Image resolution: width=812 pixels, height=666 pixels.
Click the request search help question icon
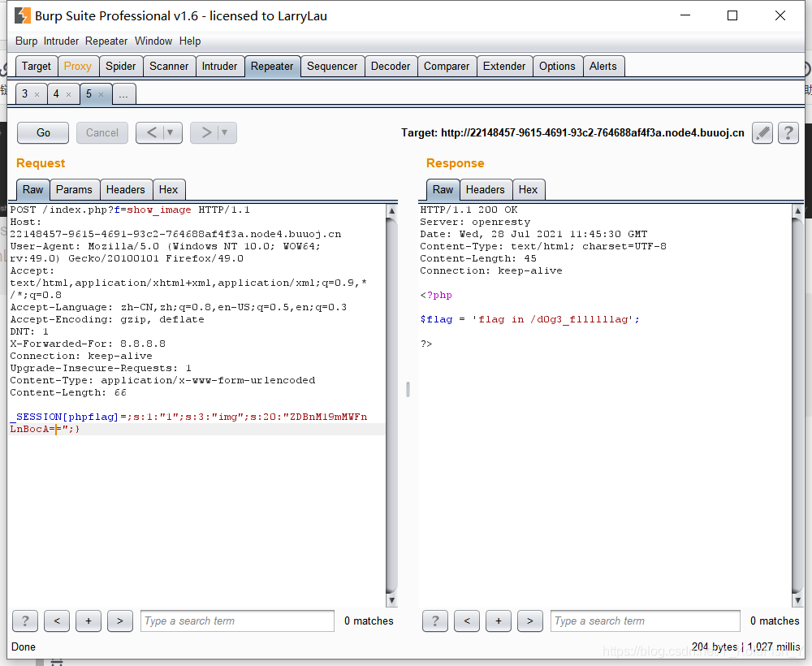pos(25,621)
